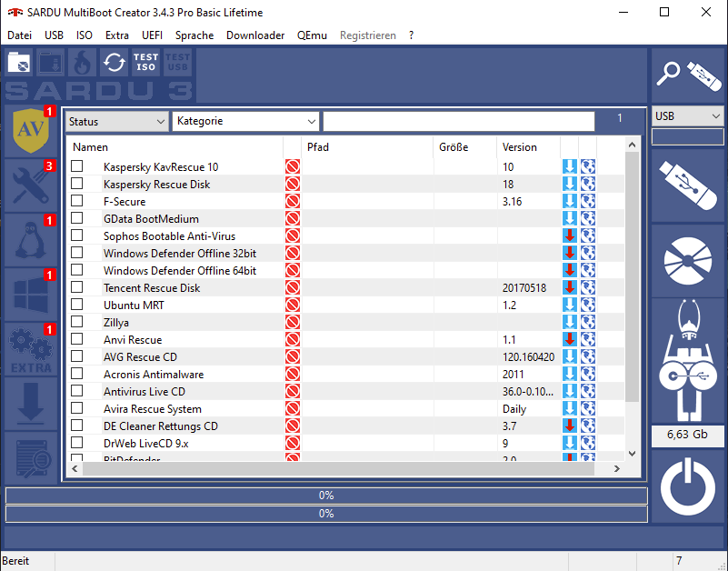Open website globe for Tencent Rescue Disk
The width and height of the screenshot is (728, 571).
pyautogui.click(x=588, y=287)
